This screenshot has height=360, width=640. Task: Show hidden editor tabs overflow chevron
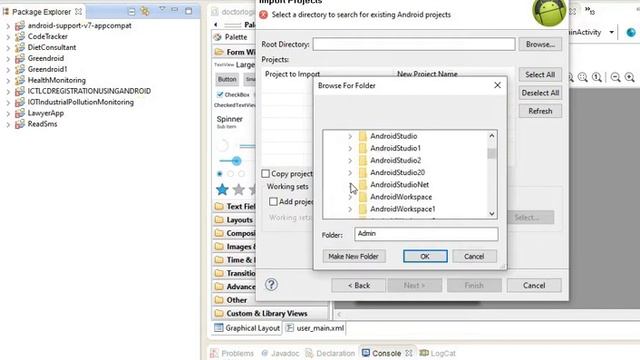(x=590, y=10)
